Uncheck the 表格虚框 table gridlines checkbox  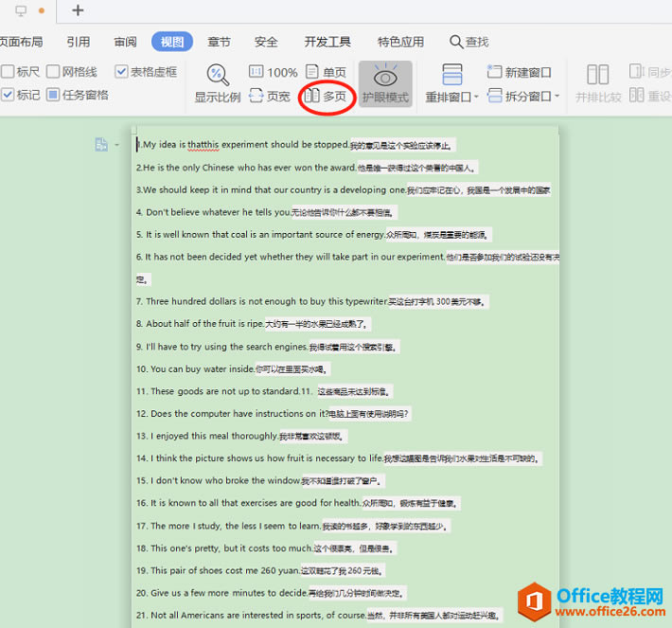tap(121, 71)
